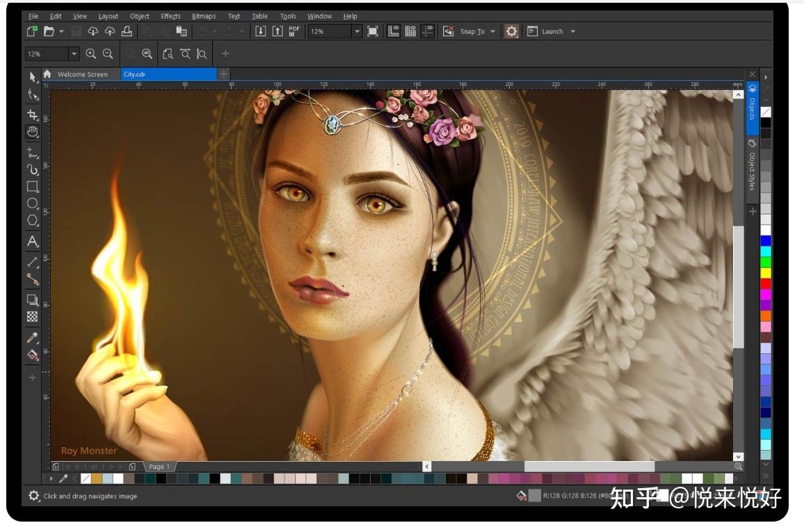804x532 pixels.
Task: Select the Text tool
Action: tap(32, 241)
